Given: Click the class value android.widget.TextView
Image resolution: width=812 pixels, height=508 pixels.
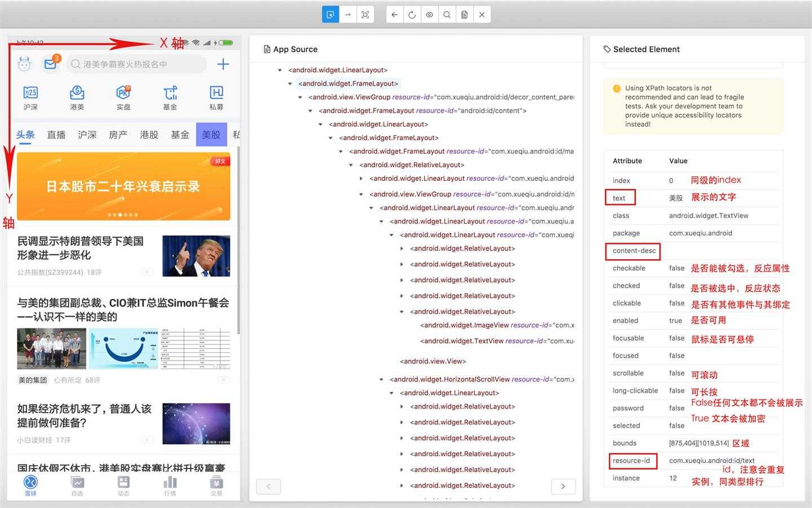Looking at the screenshot, I should click(x=709, y=216).
